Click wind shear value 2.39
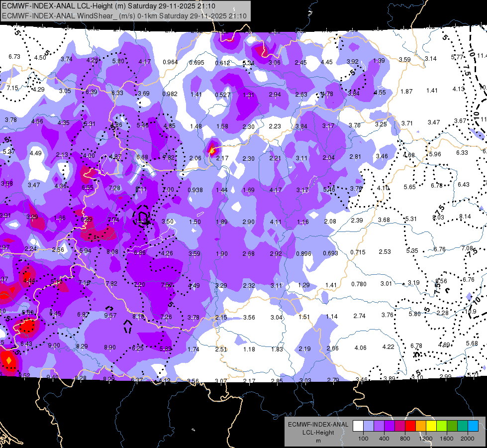The height and width of the screenshot is (448, 487). [357, 220]
